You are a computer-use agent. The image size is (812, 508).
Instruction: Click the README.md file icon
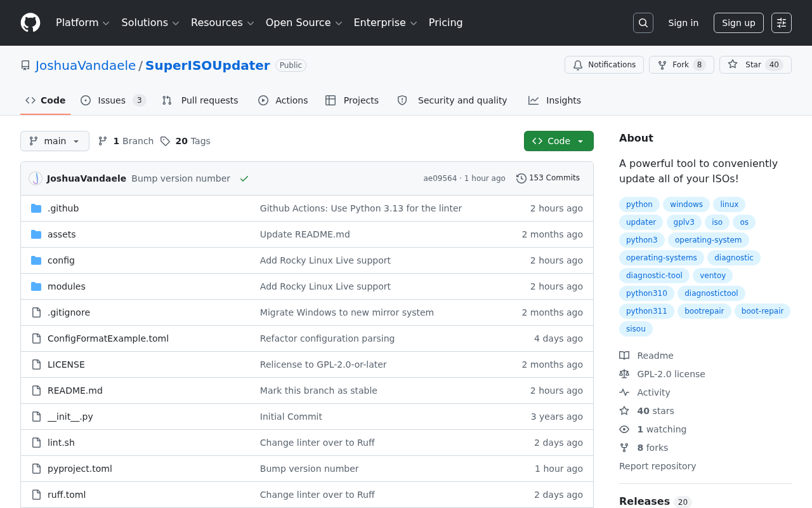coord(36,391)
